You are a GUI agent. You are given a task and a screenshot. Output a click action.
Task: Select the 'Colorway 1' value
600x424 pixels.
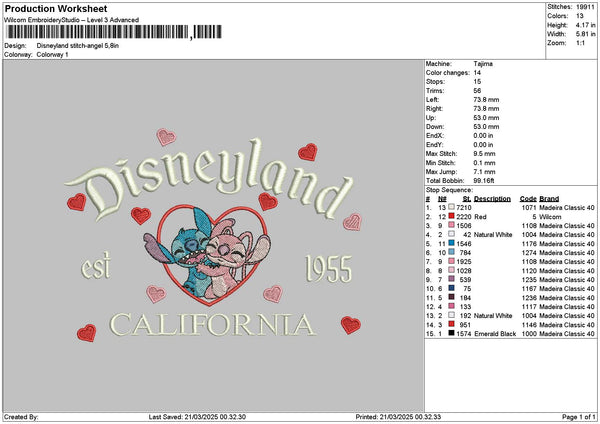click(x=52, y=55)
